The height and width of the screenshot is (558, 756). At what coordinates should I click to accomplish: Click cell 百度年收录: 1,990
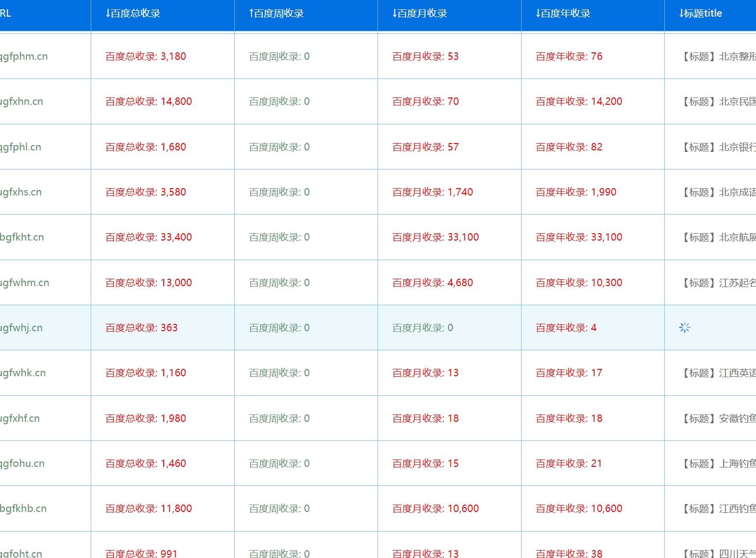576,192
